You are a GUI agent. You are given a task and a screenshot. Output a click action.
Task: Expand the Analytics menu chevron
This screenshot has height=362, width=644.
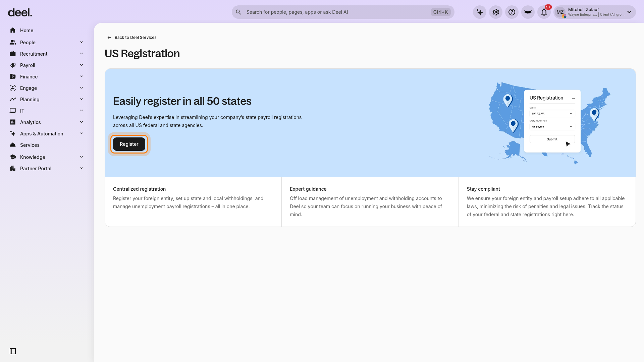(82, 122)
